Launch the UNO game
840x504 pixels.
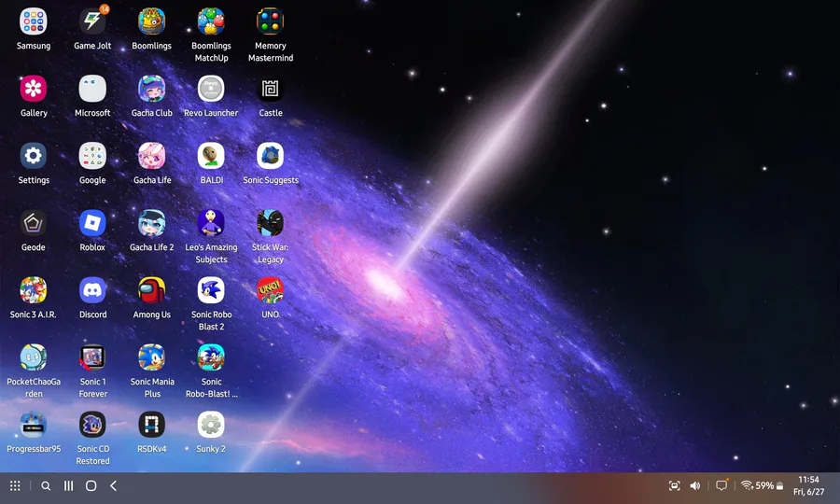(x=270, y=290)
